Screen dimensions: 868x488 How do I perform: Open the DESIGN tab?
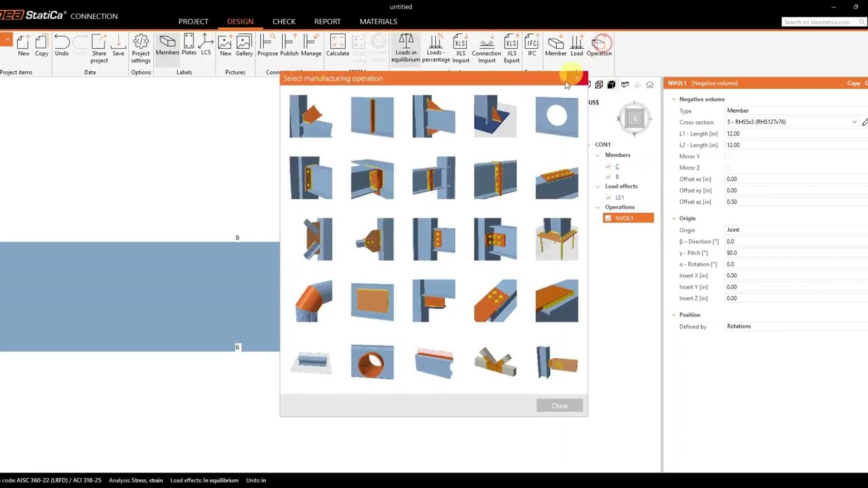click(x=240, y=22)
